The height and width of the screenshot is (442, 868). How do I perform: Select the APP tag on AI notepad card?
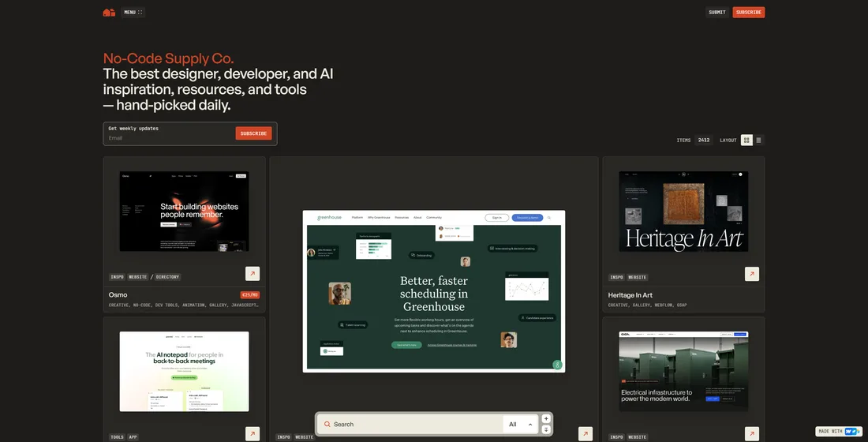[x=133, y=437]
